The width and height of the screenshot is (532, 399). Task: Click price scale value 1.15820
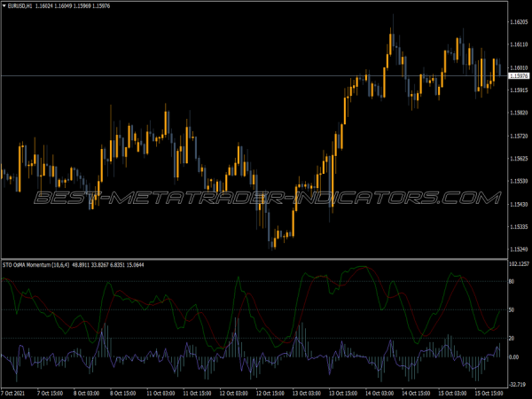coord(519,113)
